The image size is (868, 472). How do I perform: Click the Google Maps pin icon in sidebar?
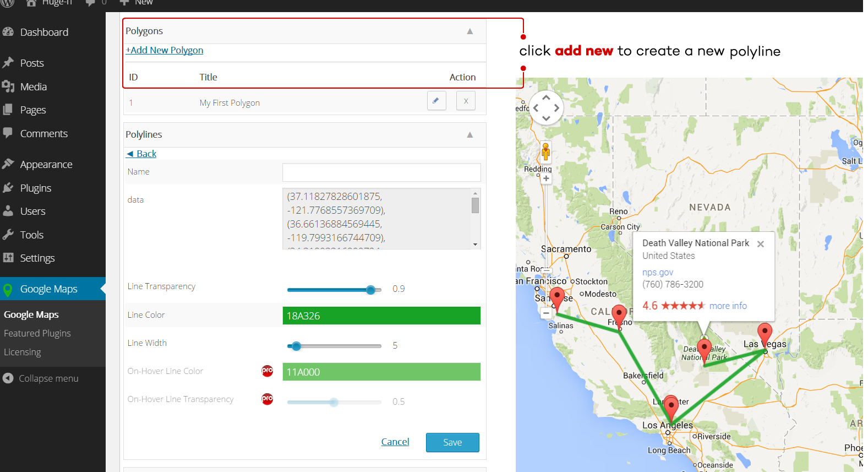[8, 289]
